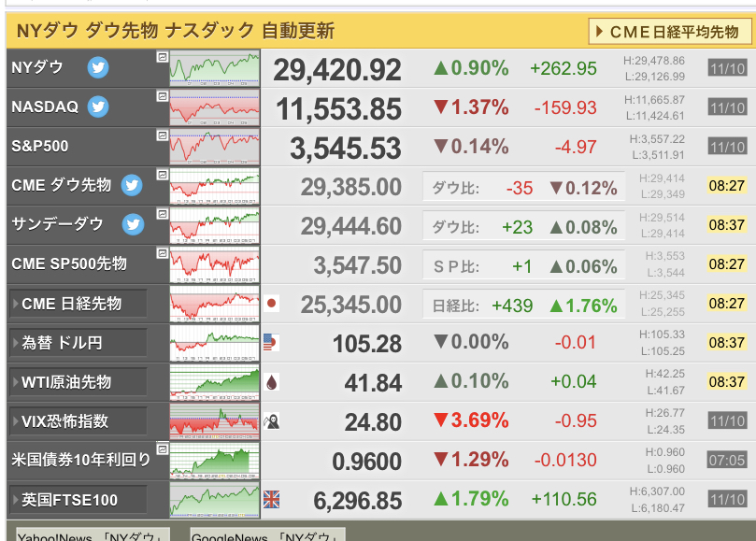
Task: Click the Twitter icon next to NYダウ
Action: point(98,67)
